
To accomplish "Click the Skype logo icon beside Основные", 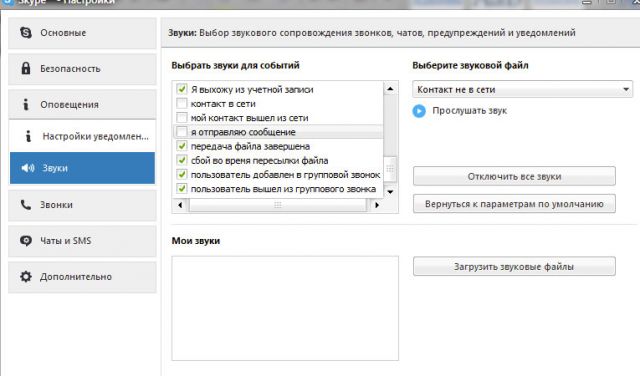I will point(26,33).
